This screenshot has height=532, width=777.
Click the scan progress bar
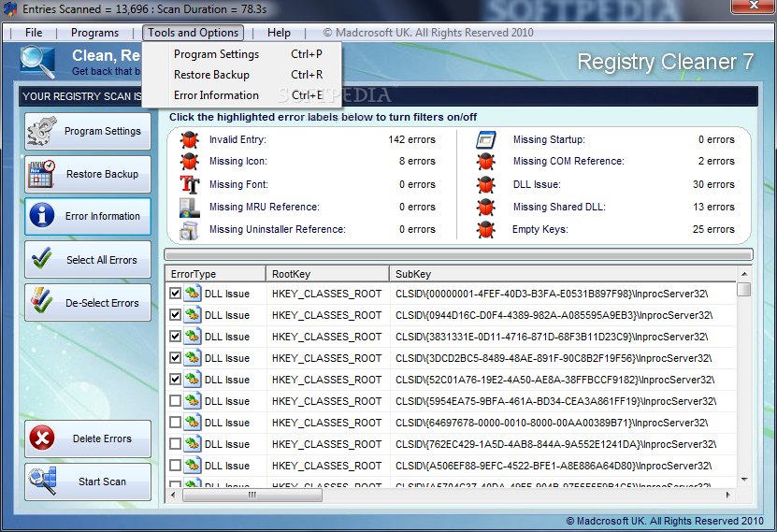458,254
